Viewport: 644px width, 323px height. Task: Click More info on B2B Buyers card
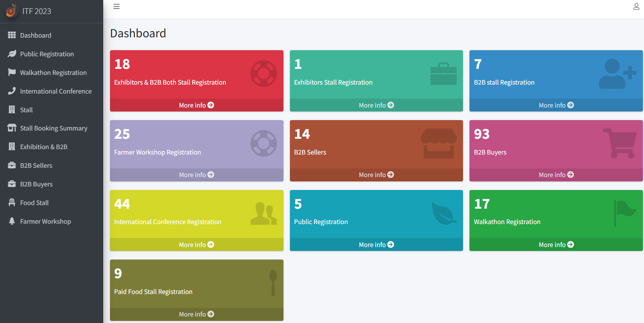[556, 175]
